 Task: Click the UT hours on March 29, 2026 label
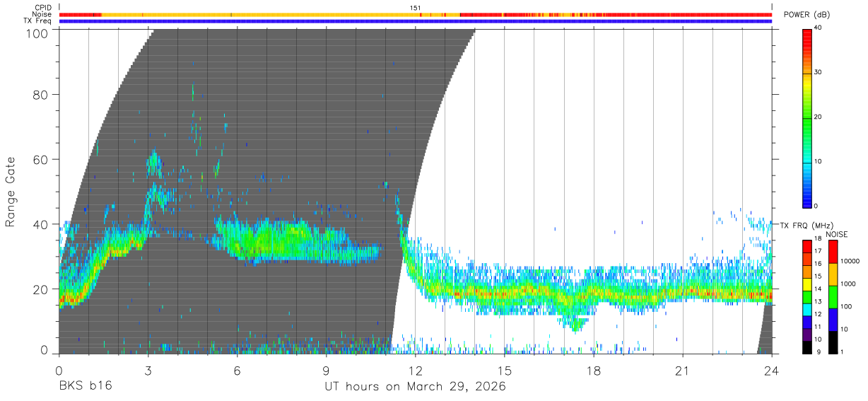(415, 387)
